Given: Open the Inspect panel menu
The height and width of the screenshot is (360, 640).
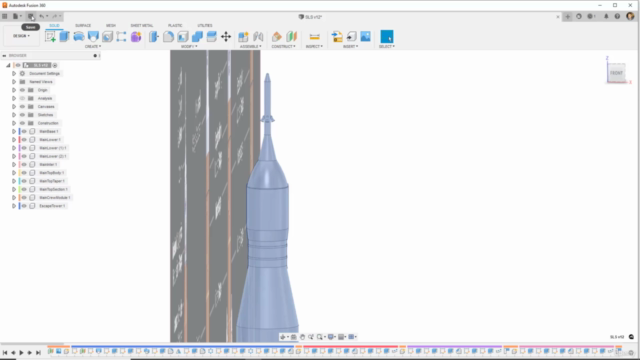Looking at the screenshot, I should point(314,47).
